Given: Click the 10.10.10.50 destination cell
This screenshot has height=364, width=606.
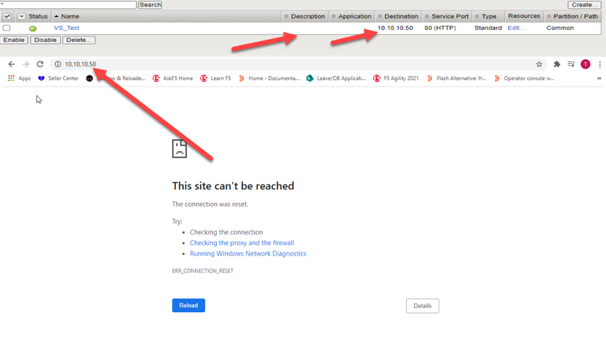Looking at the screenshot, I should pos(395,28).
